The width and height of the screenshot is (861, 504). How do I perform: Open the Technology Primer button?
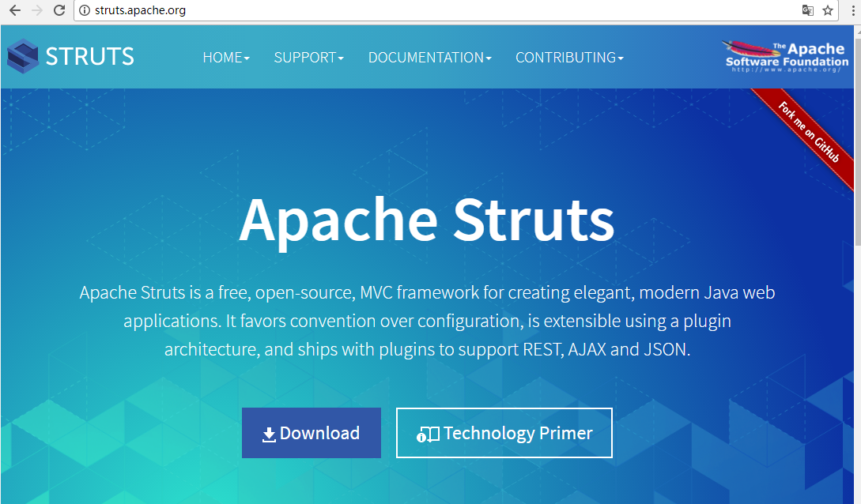pyautogui.click(x=504, y=433)
